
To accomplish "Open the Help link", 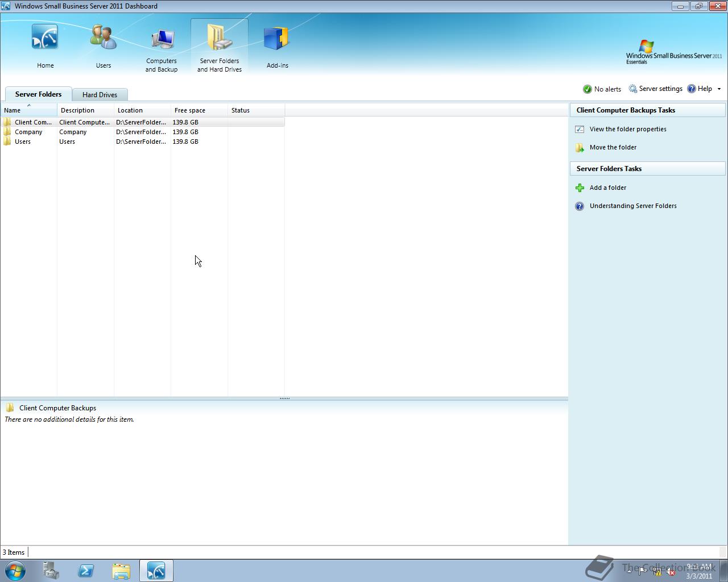I will (700, 89).
